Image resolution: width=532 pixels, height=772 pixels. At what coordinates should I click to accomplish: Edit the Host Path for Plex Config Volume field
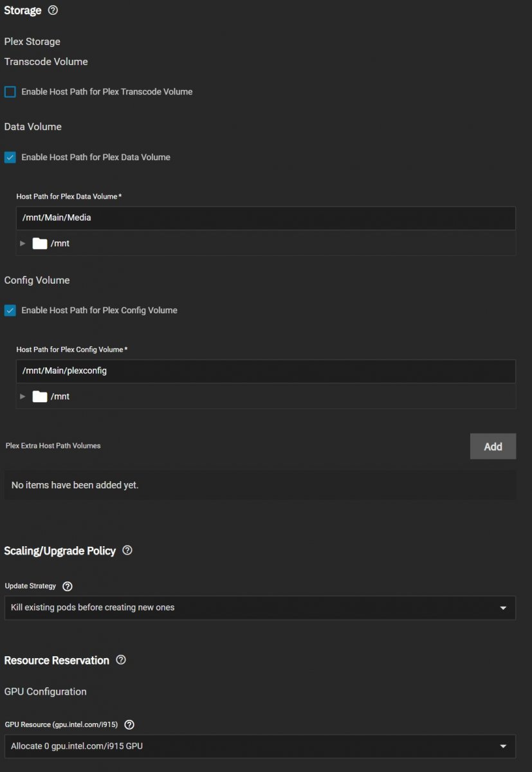point(266,371)
